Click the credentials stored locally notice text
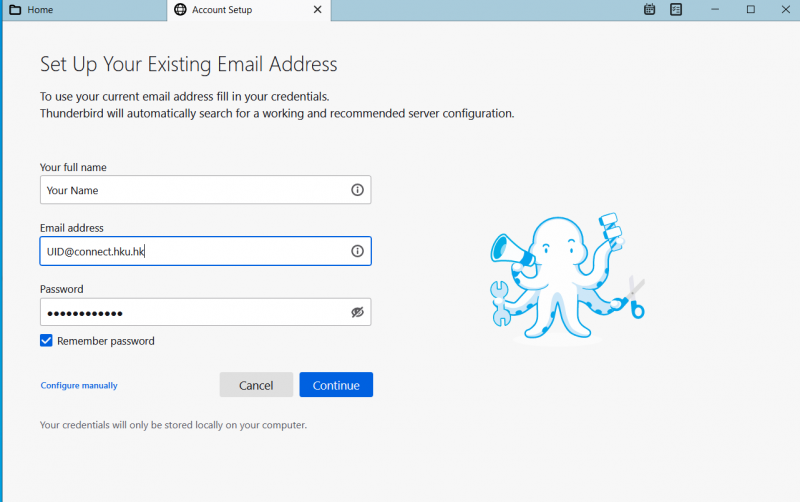 tap(173, 425)
